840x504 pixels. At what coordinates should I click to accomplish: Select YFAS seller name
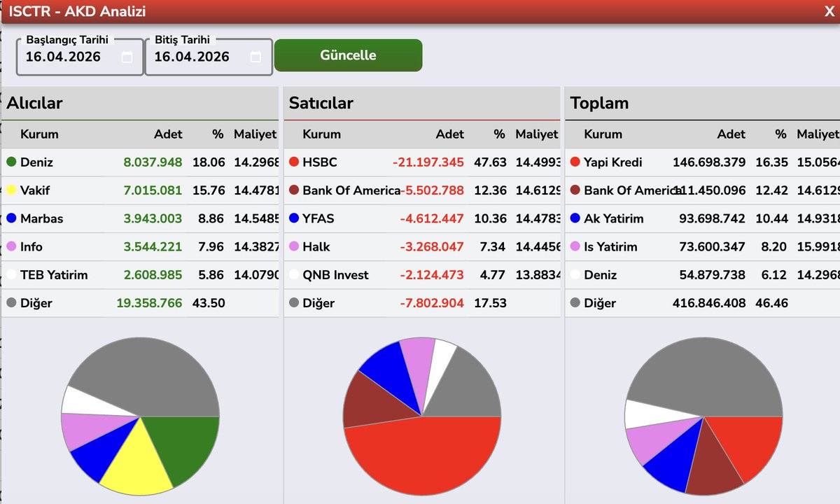point(318,218)
